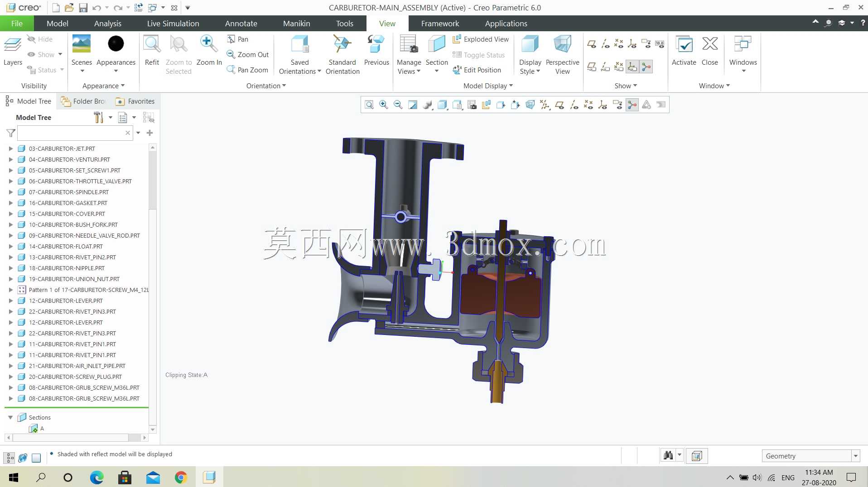Click the Save icon in quick access toolbar
This screenshot has width=868, height=487.
pos(83,8)
